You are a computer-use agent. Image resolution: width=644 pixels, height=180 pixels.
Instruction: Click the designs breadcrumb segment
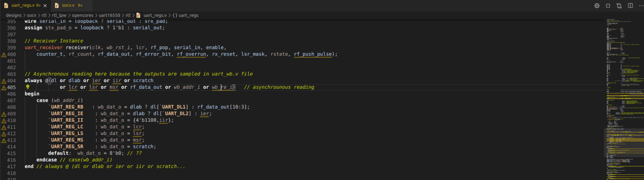coord(14,15)
